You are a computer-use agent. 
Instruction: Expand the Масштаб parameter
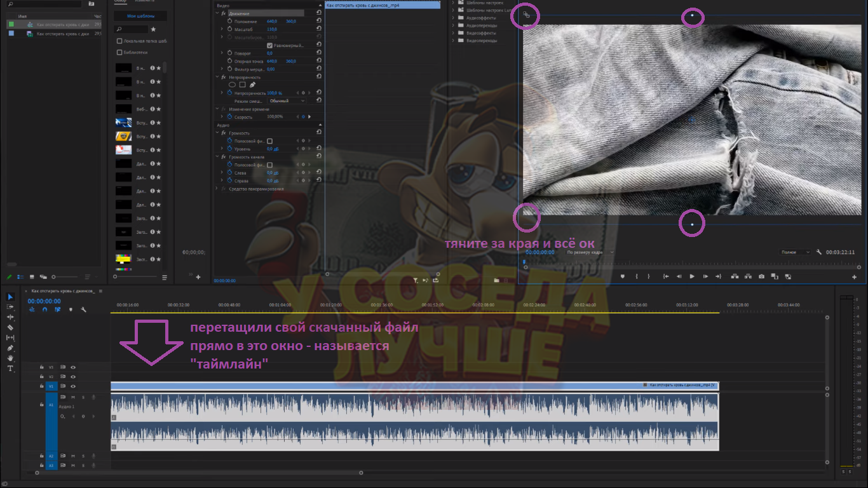click(222, 29)
